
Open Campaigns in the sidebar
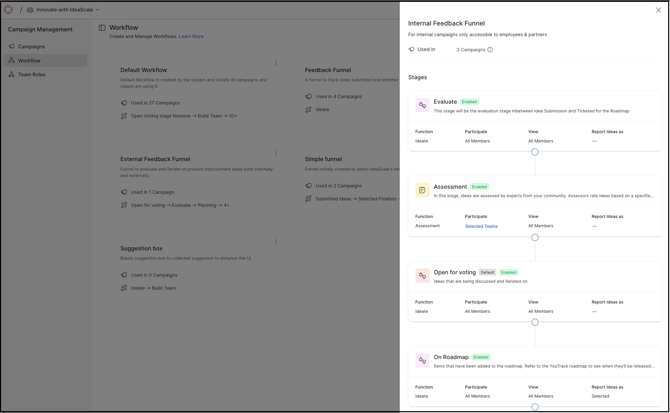pos(31,46)
